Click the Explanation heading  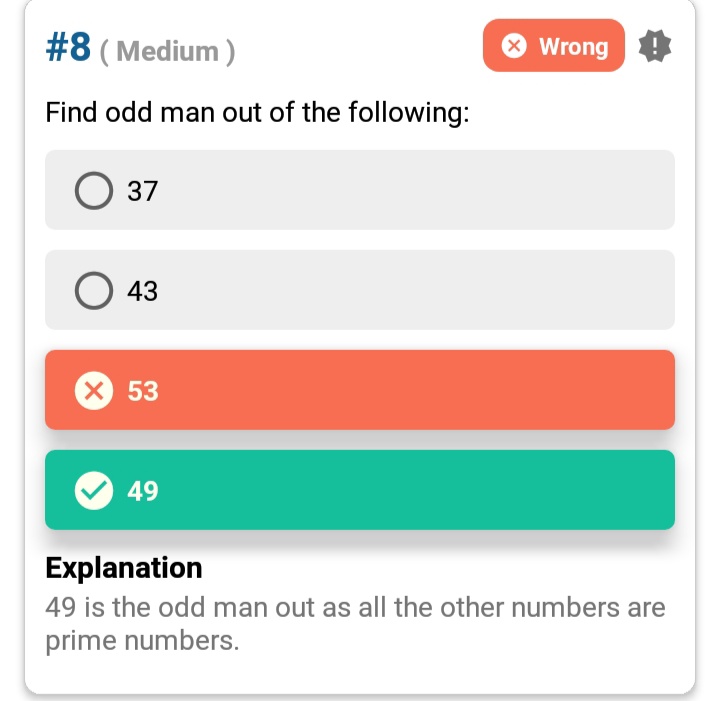(x=124, y=568)
